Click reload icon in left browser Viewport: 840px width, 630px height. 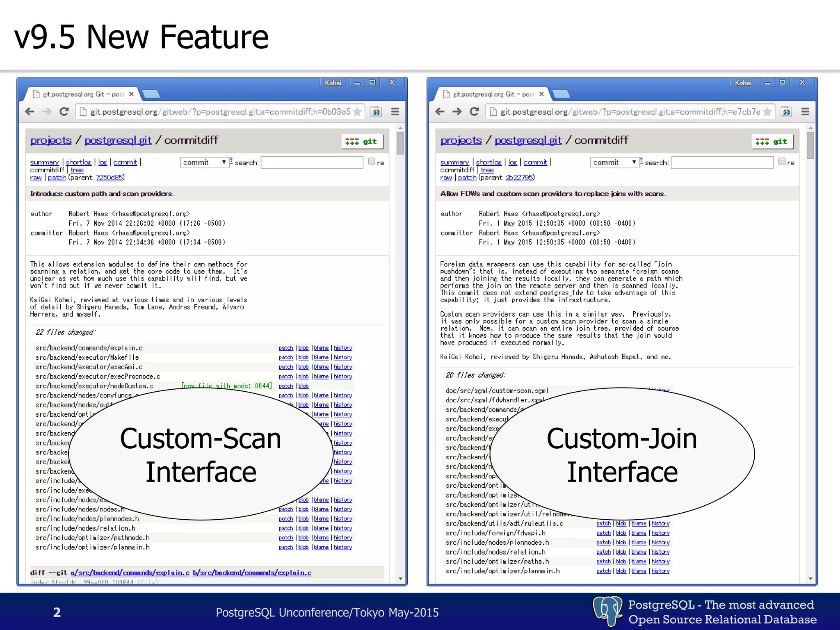pos(64,112)
